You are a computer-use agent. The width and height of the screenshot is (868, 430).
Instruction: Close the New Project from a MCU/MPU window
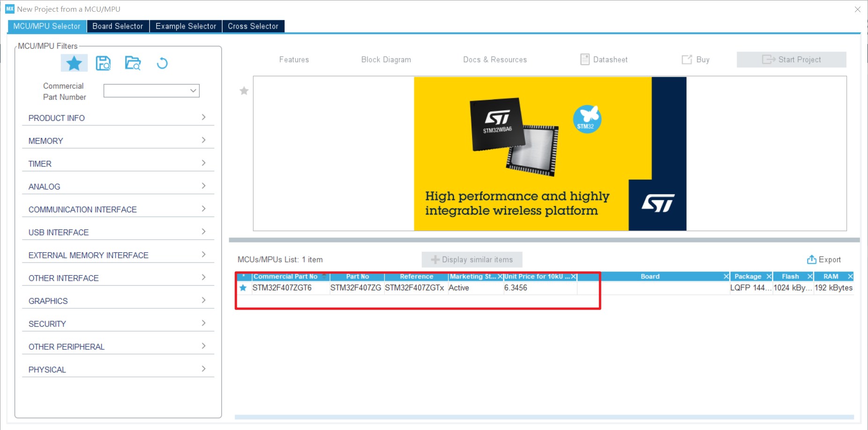[857, 9]
